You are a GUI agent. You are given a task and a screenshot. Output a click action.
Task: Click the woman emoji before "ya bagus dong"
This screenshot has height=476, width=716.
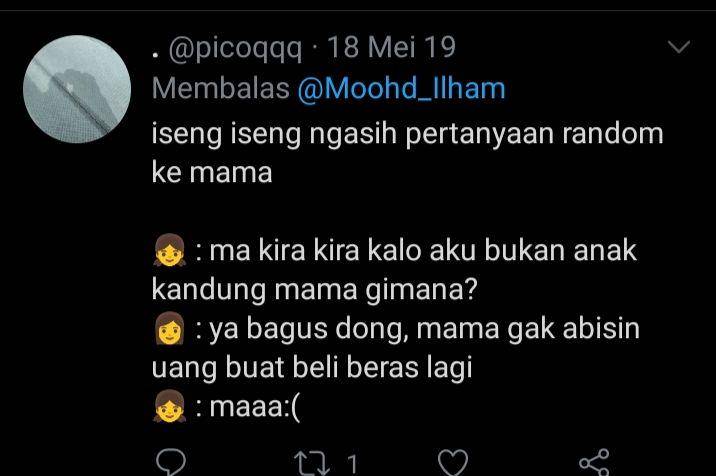(x=169, y=328)
